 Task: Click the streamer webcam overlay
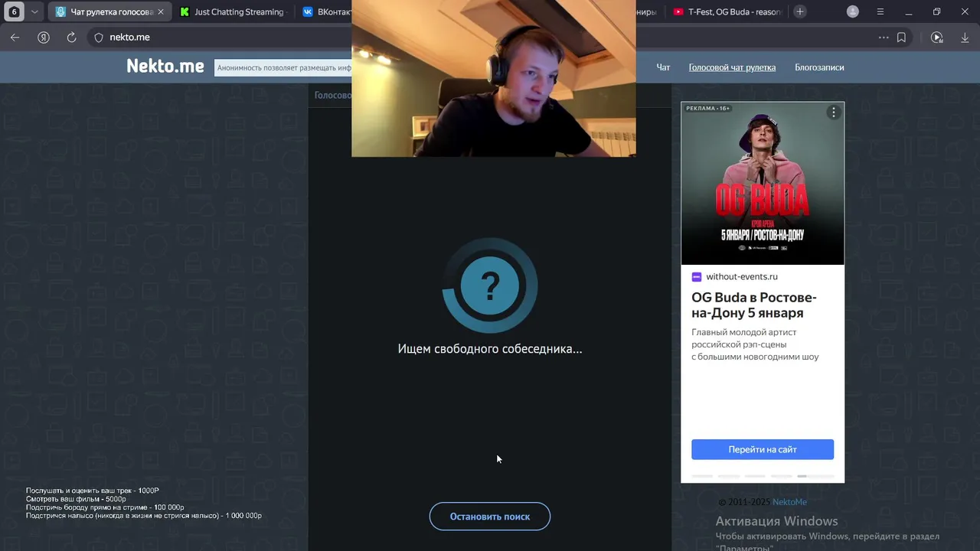pyautogui.click(x=494, y=78)
